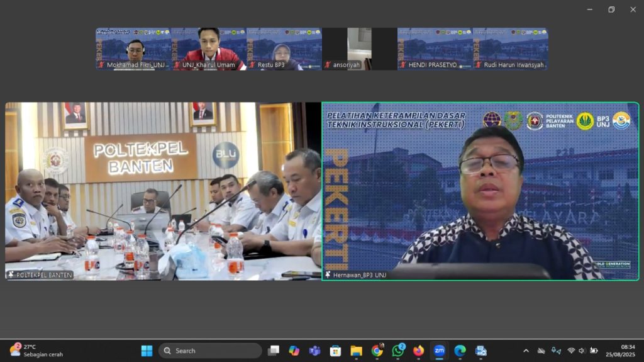
Task: Open the Copilot app in taskbar
Action: tap(294, 351)
